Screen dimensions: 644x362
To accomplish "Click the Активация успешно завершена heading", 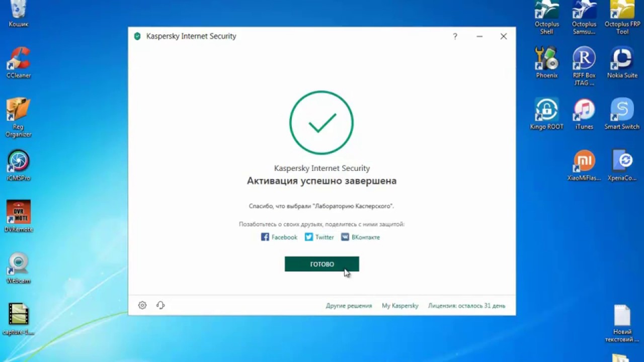I will click(322, 181).
